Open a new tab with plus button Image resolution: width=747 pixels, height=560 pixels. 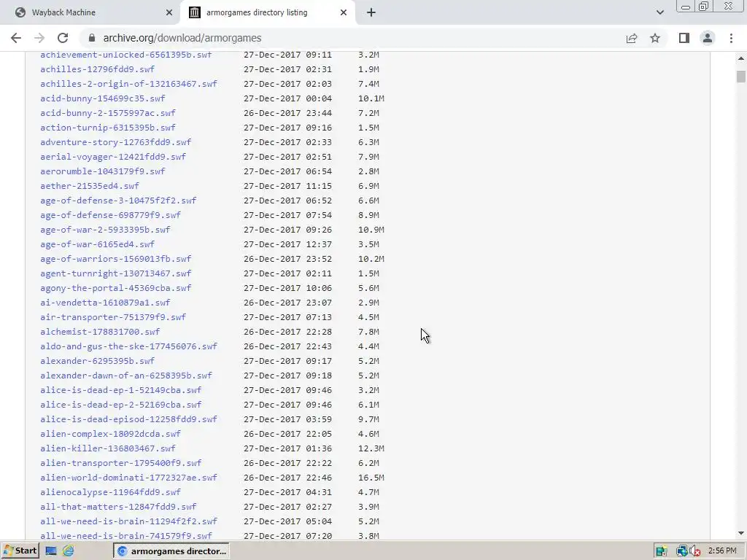[x=371, y=12]
